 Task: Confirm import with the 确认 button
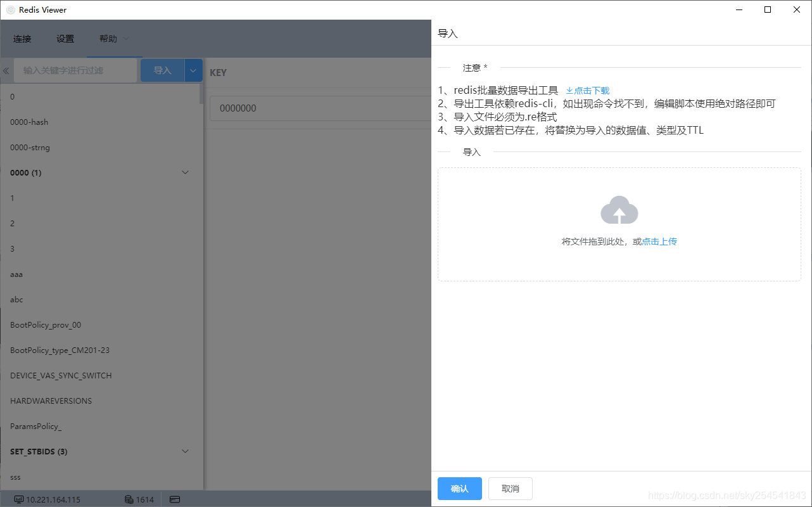point(459,488)
